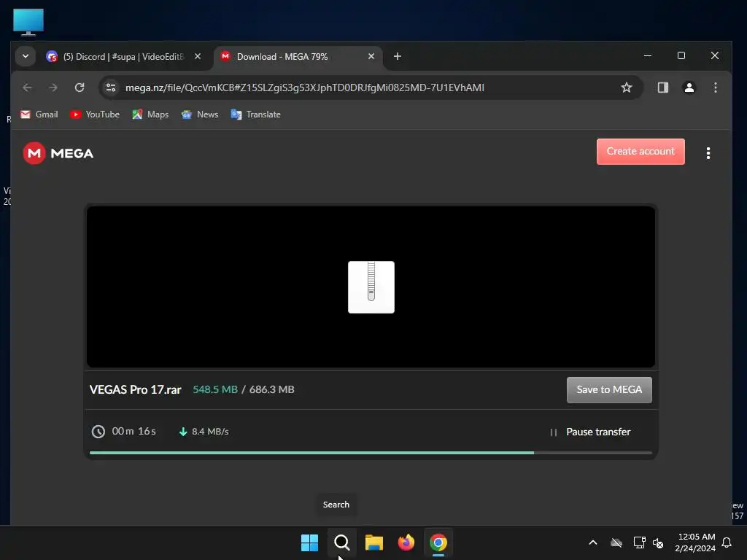
Task: Click the taskbar Search icon
Action: click(x=342, y=542)
